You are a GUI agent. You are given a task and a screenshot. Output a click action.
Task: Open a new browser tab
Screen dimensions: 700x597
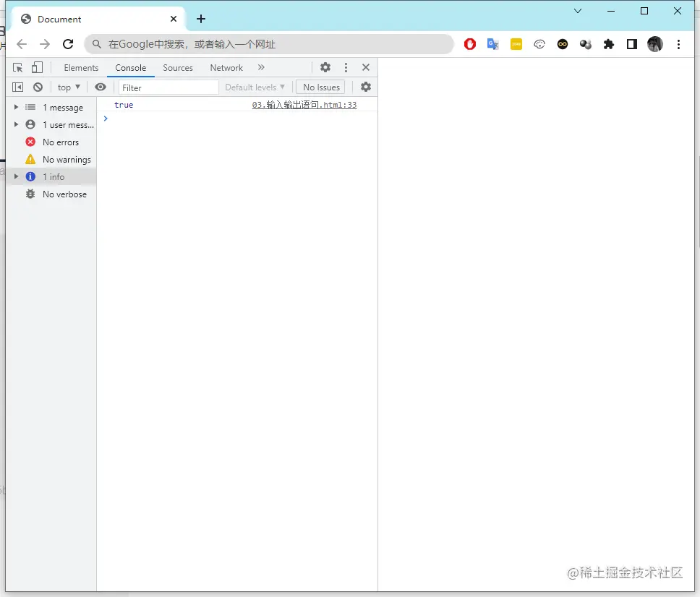201,19
